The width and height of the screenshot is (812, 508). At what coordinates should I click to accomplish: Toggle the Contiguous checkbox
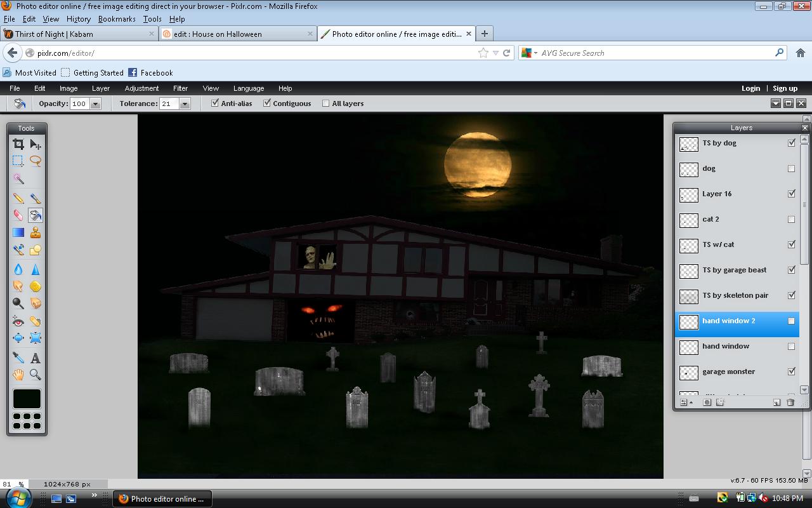[267, 103]
